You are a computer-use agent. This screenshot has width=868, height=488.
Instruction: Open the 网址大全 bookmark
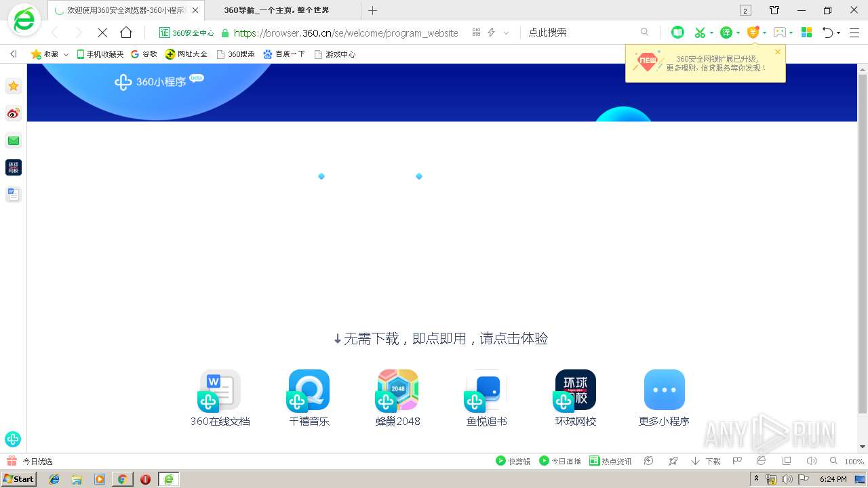pos(186,54)
